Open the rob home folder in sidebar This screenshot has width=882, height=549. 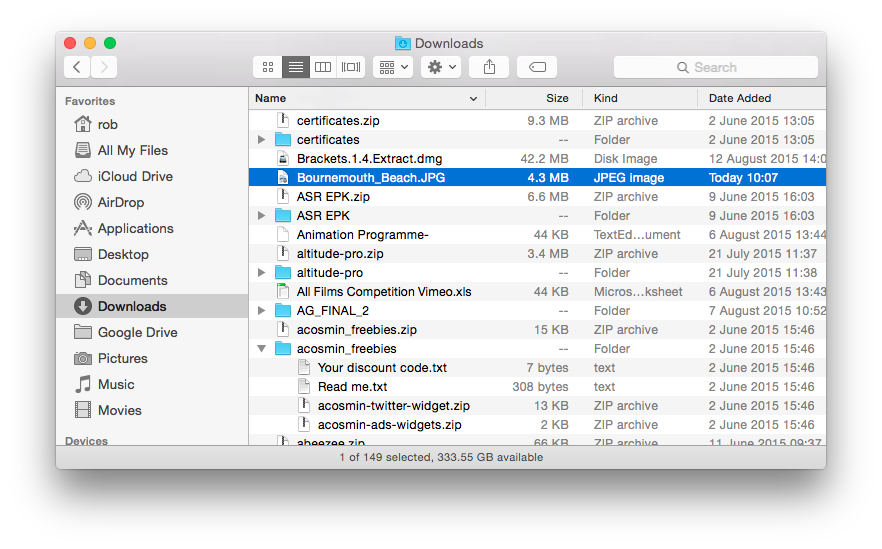click(152, 124)
